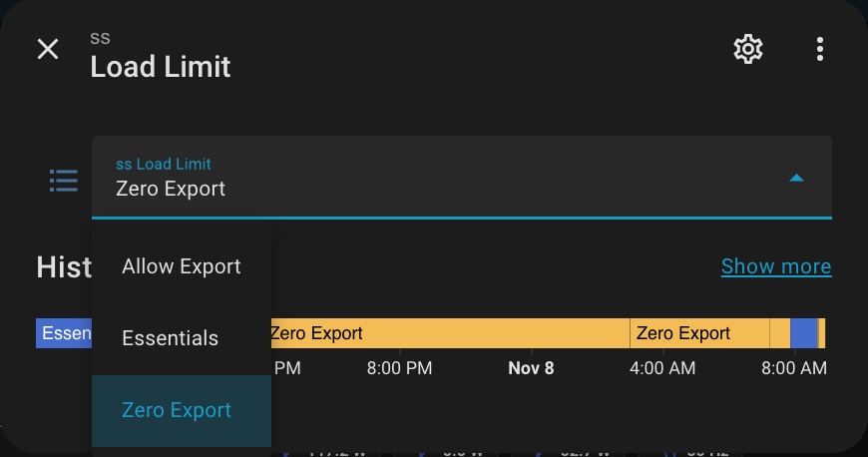
Task: Open entity settings gear
Action: (x=748, y=49)
